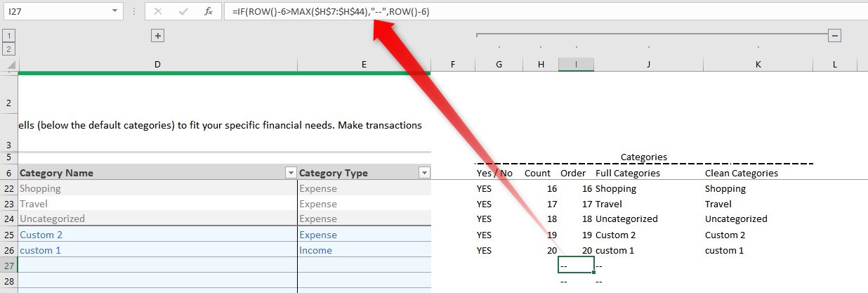The width and height of the screenshot is (868, 293).
Task: Select row 26 header
Action: (x=8, y=250)
